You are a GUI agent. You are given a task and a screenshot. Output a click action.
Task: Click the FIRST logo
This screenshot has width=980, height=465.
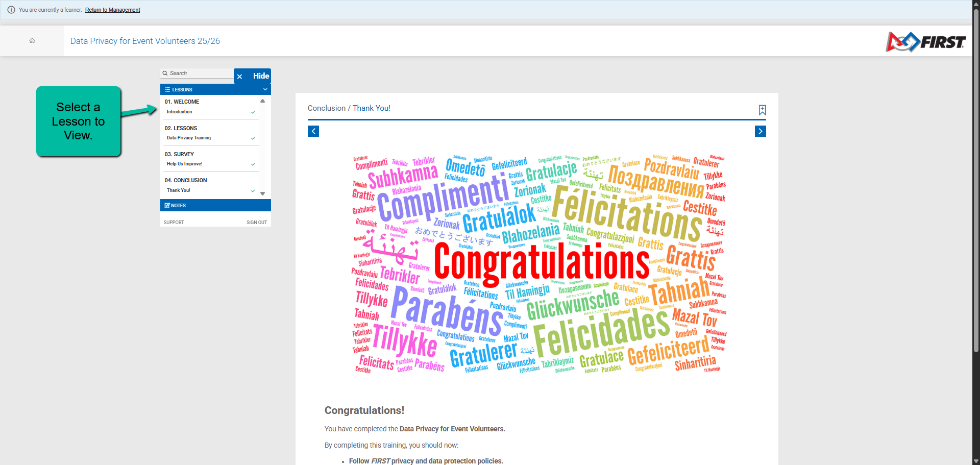pos(925,42)
